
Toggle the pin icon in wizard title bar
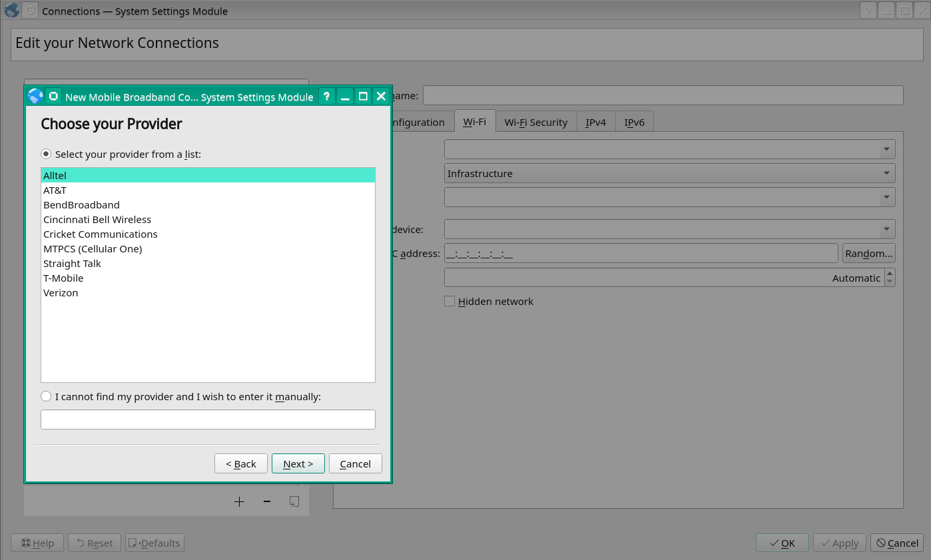pyautogui.click(x=54, y=97)
